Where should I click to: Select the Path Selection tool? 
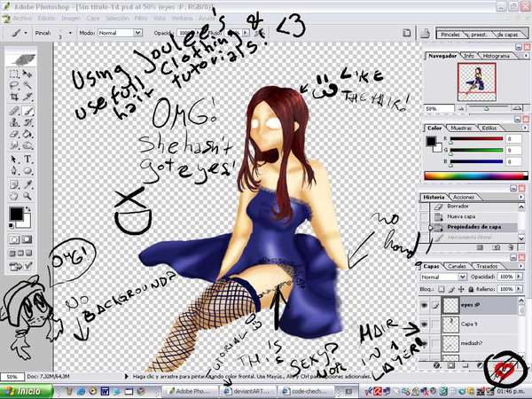point(14,159)
